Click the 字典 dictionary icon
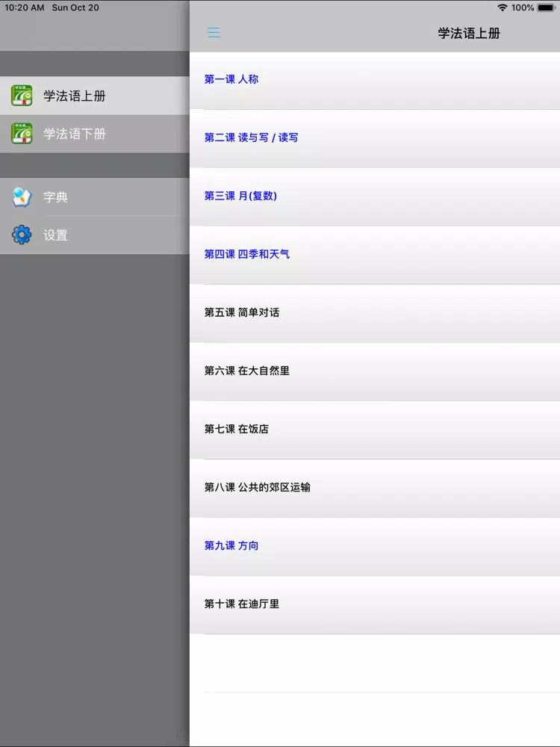 tap(22, 196)
